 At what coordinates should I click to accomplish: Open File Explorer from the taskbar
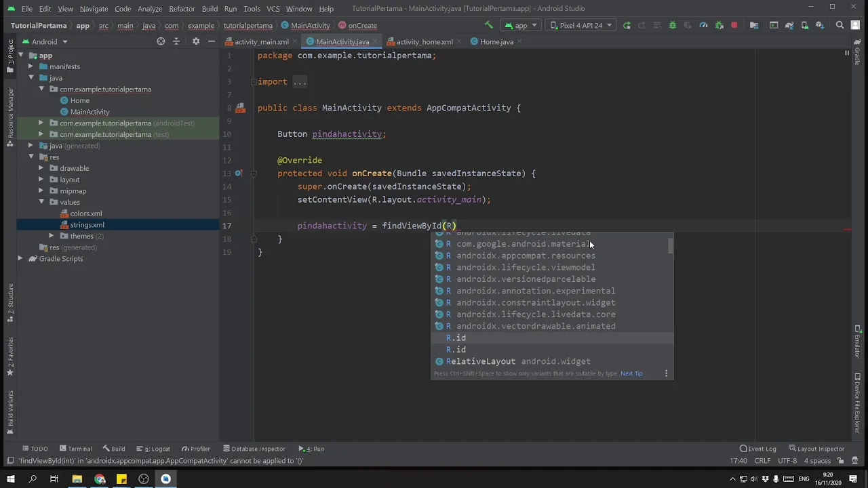point(77,479)
